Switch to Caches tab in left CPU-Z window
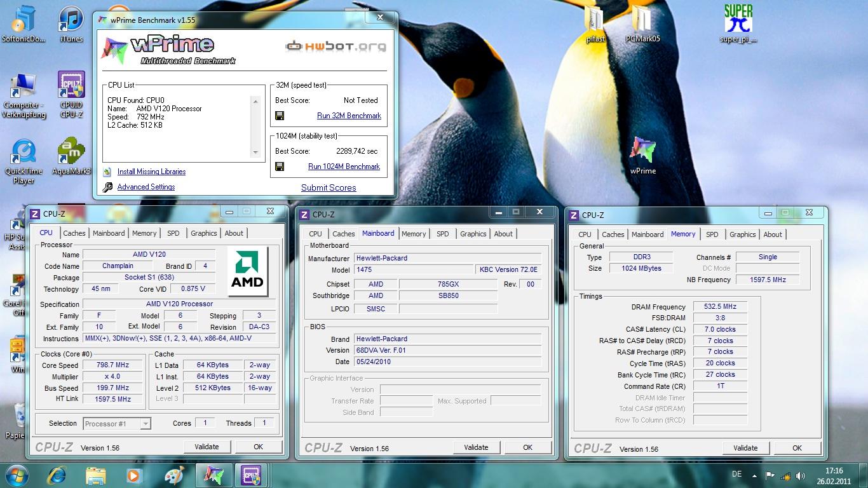Image resolution: width=868 pixels, height=488 pixels. click(74, 233)
